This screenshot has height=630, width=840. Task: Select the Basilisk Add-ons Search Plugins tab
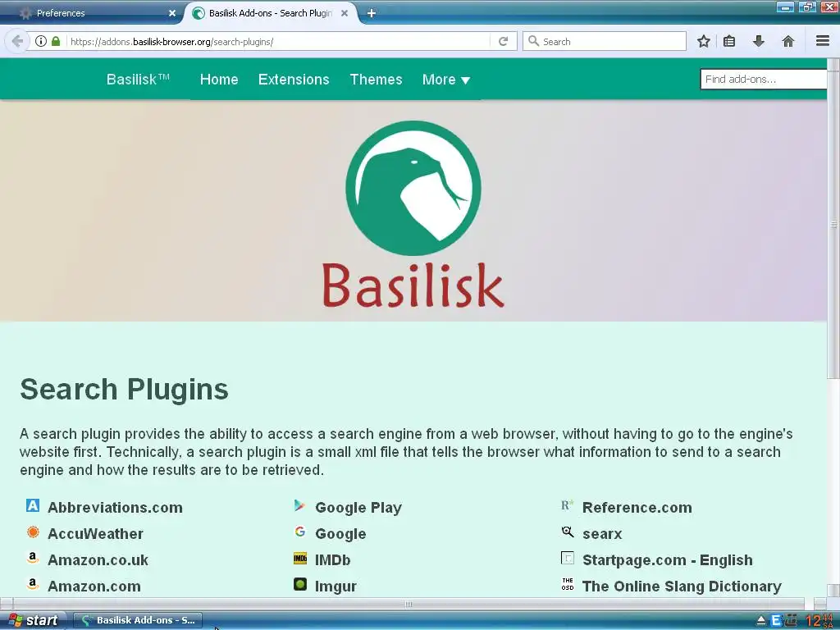pyautogui.click(x=271, y=13)
